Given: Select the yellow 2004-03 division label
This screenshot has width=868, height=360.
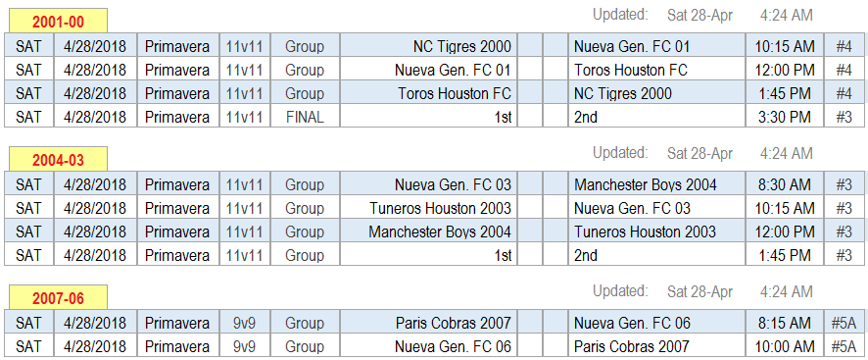Looking at the screenshot, I should click(x=58, y=160).
